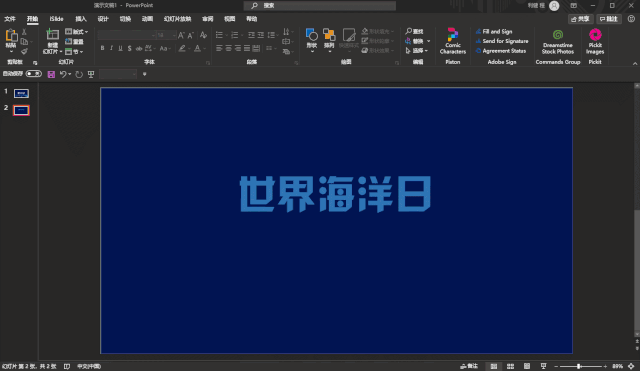Click the Share button
Screen dimensions: 640x371
coord(580,19)
